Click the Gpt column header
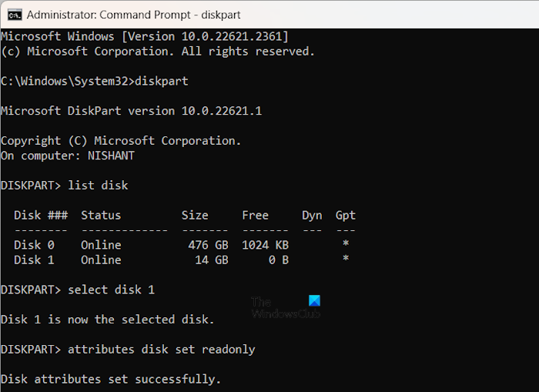Image resolution: width=539 pixels, height=392 pixels. (346, 216)
